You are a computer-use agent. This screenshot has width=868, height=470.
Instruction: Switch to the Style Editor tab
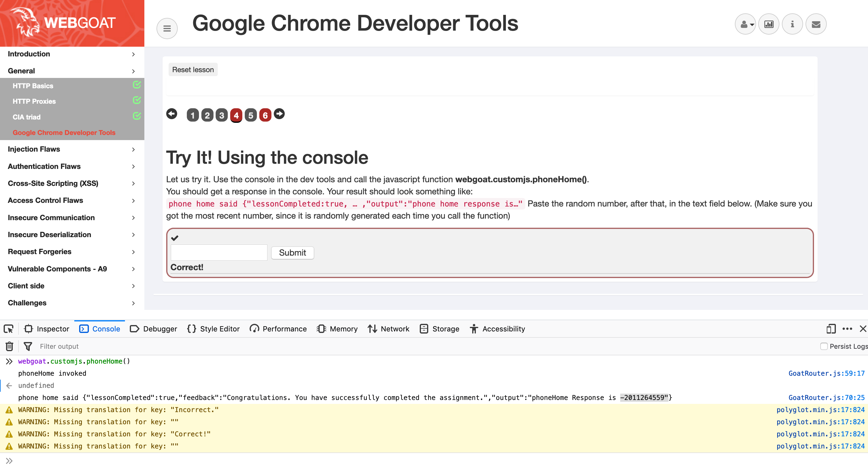click(213, 329)
